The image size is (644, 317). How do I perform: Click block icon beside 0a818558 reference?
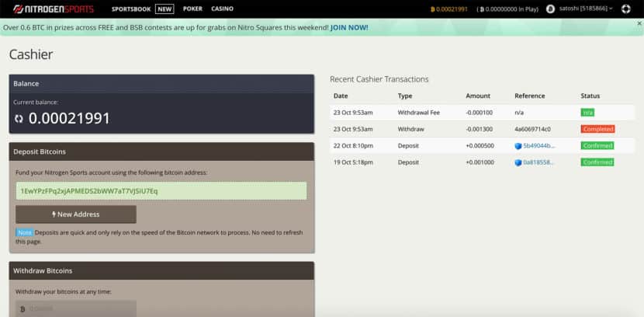pyautogui.click(x=518, y=163)
